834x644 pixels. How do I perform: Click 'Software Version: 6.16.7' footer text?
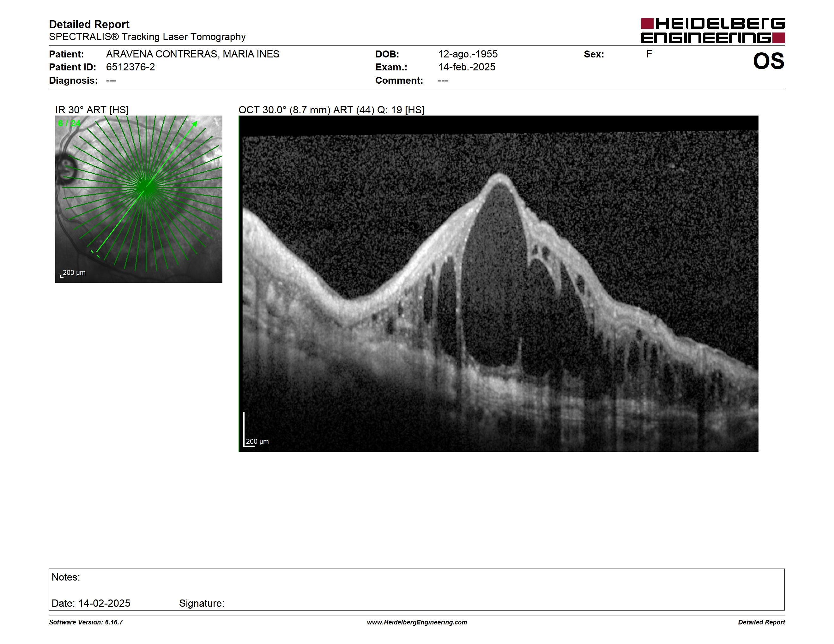click(x=86, y=622)
